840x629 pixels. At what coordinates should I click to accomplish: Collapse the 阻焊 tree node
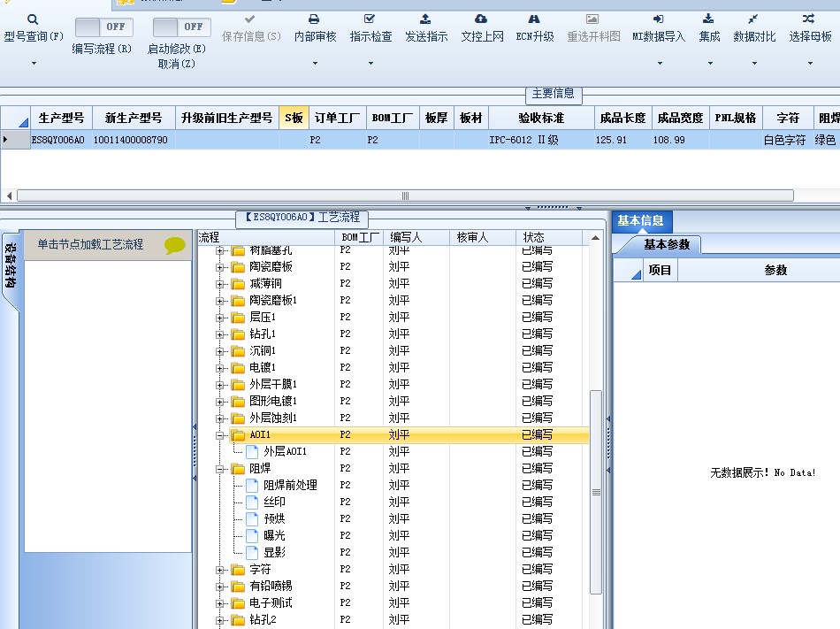219,470
